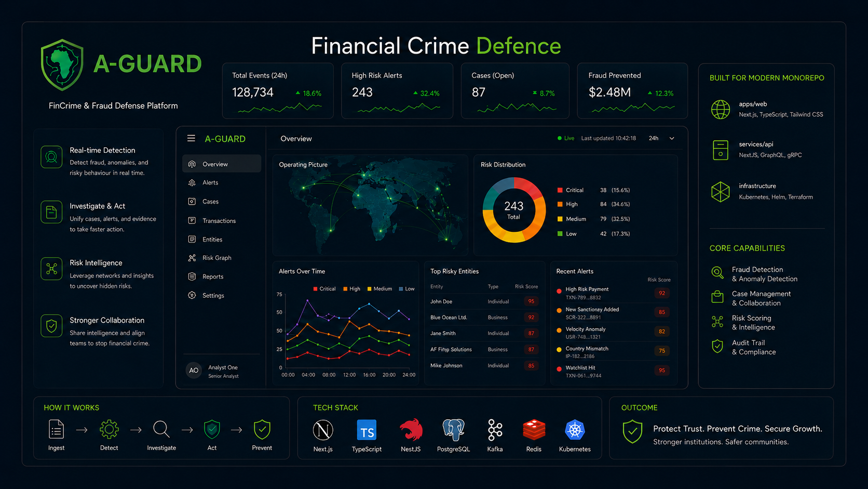
Task: Click the Reports document icon
Action: (x=192, y=276)
